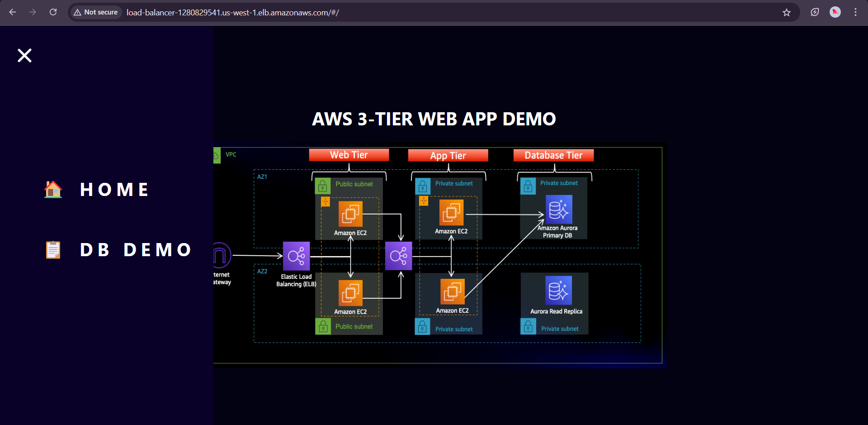Click the AZ1 label in the diagram
868x425 pixels.
[x=262, y=177]
